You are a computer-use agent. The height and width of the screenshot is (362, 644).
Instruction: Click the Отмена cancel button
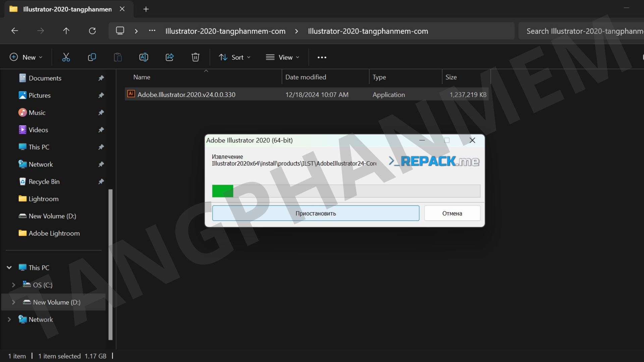tap(452, 213)
